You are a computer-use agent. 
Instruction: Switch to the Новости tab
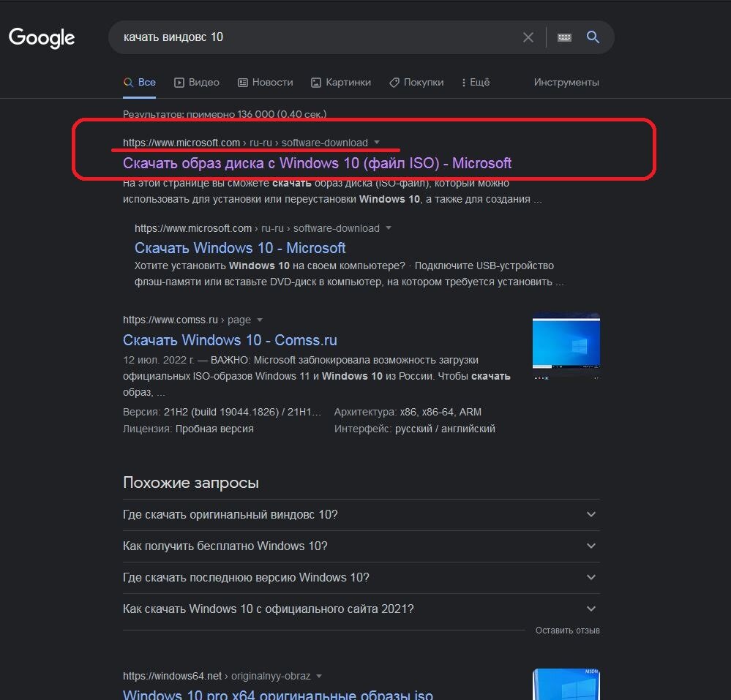pos(266,83)
